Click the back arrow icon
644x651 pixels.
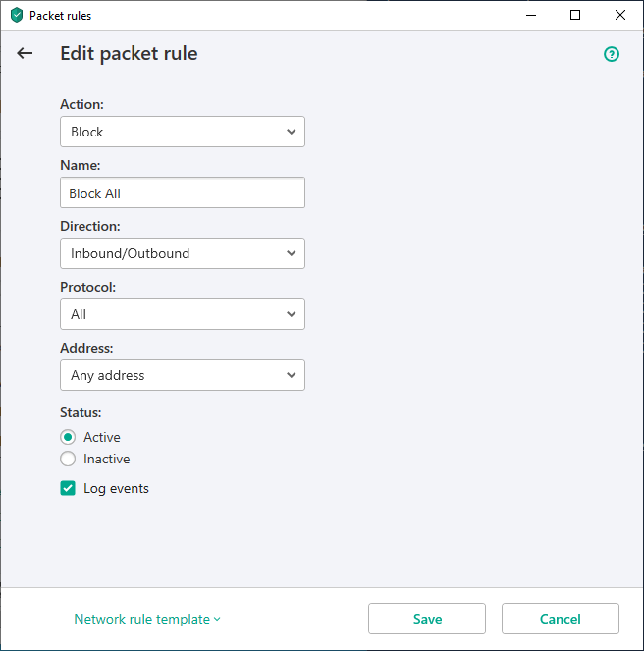point(25,54)
